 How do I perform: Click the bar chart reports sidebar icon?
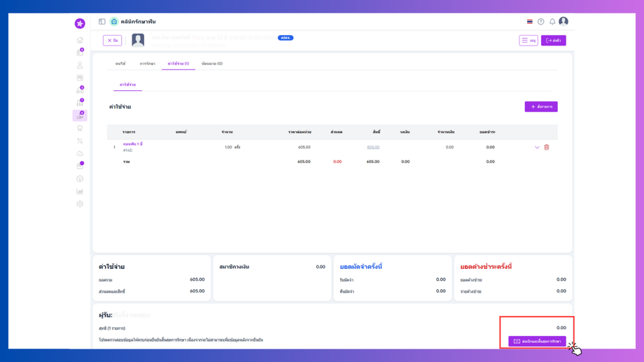click(x=80, y=191)
